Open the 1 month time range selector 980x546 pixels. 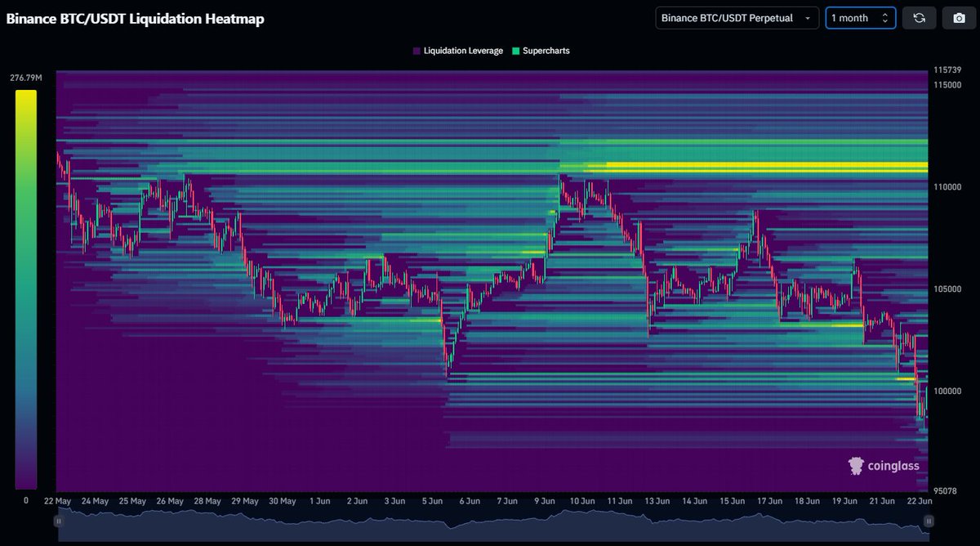pos(861,18)
